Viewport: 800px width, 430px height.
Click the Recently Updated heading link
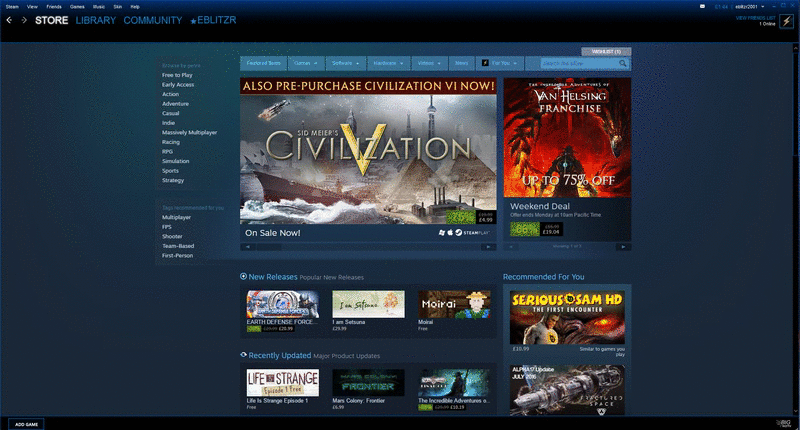[x=280, y=355]
